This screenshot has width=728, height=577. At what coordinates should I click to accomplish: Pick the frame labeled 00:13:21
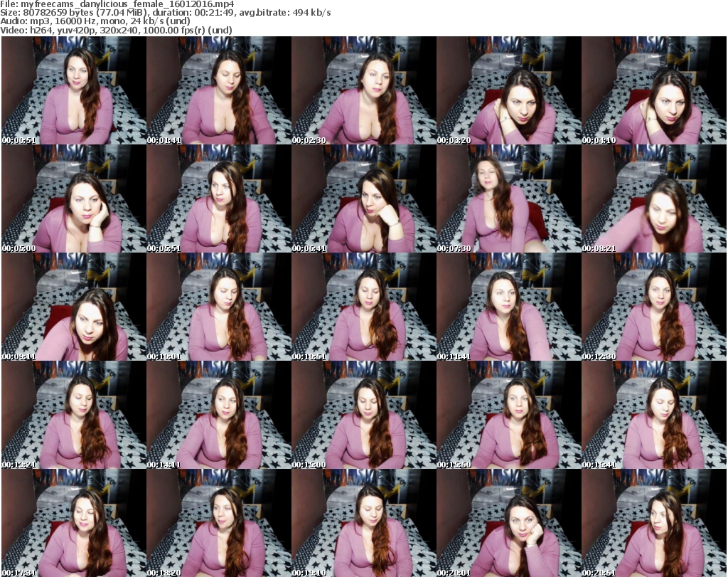(x=74, y=415)
